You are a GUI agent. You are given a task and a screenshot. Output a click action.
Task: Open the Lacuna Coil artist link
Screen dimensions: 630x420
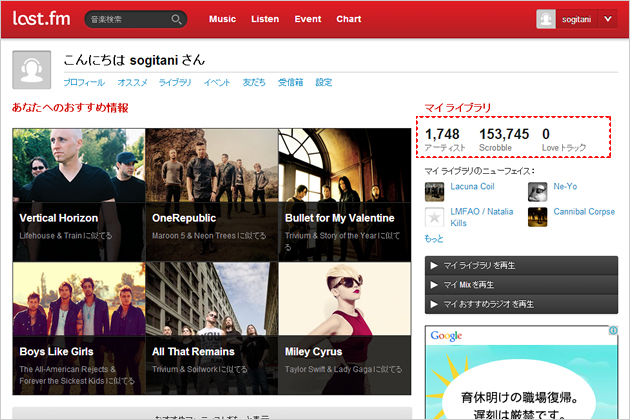(x=472, y=186)
